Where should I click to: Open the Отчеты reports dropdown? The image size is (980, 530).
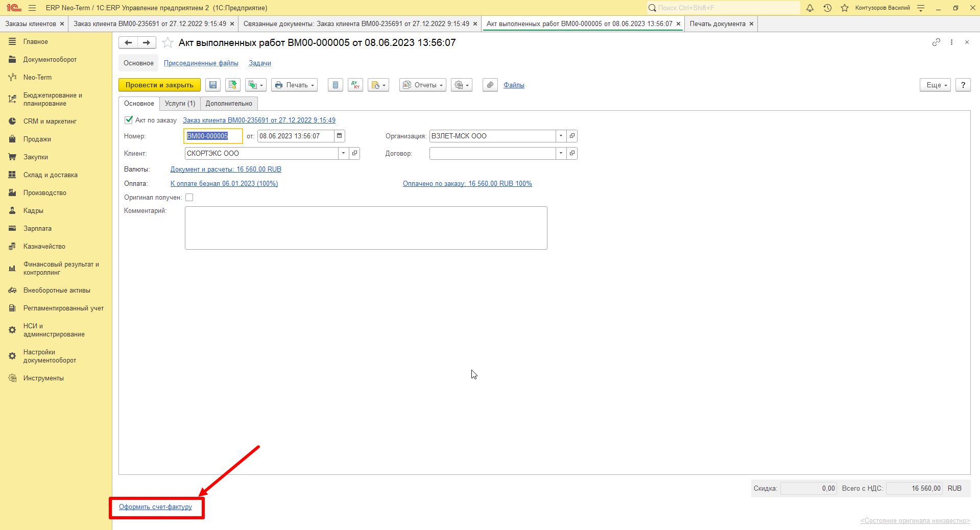pos(423,85)
